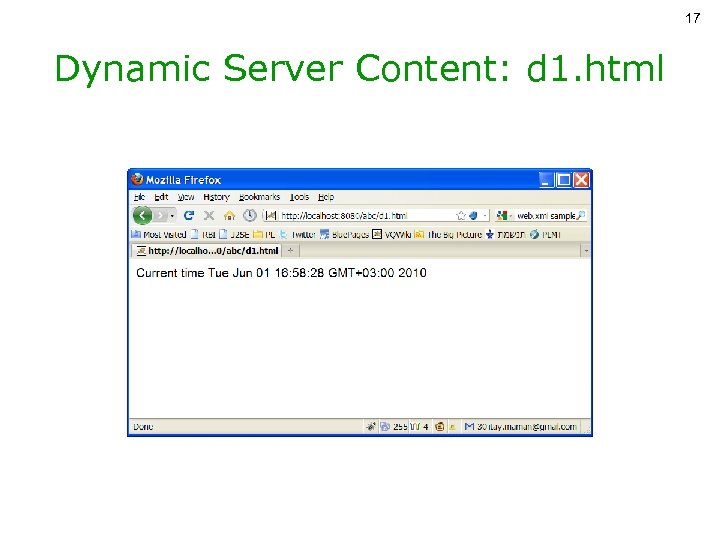Click the Gmail notifier icon in status bar
720x540 pixels.
pos(469,427)
